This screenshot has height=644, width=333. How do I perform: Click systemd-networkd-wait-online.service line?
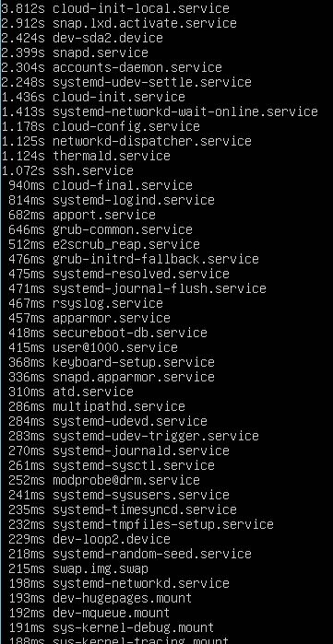160,111
